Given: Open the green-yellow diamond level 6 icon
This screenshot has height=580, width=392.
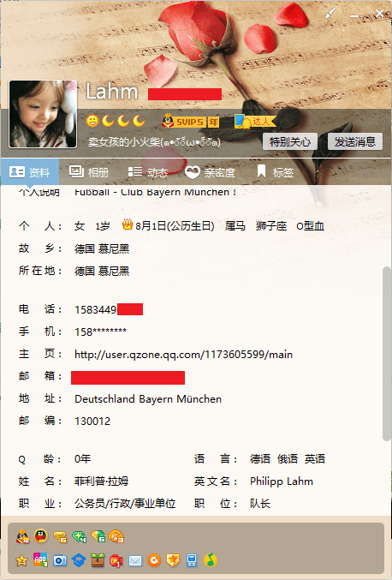Looking at the screenshot, I should 98,536.
